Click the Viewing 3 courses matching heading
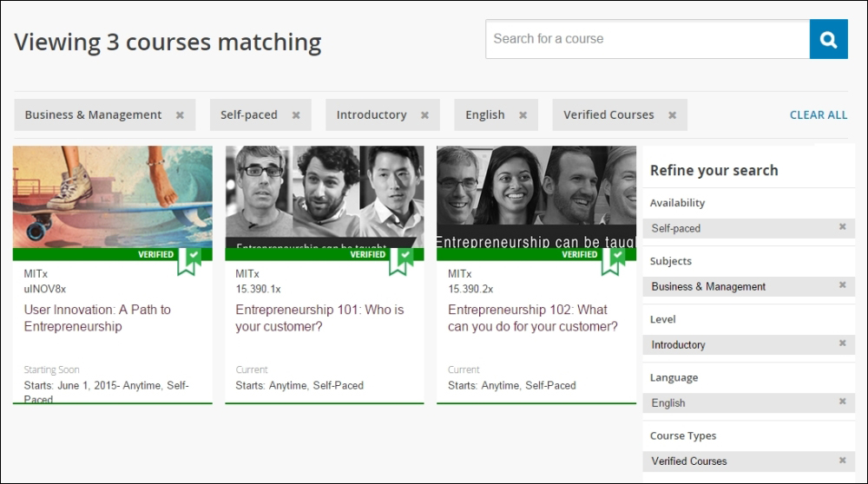Image resolution: width=868 pixels, height=484 pixels. [x=168, y=43]
